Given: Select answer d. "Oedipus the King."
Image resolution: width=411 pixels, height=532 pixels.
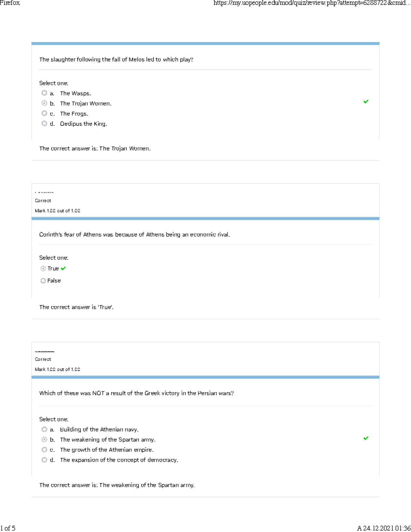Looking at the screenshot, I should (x=44, y=124).
